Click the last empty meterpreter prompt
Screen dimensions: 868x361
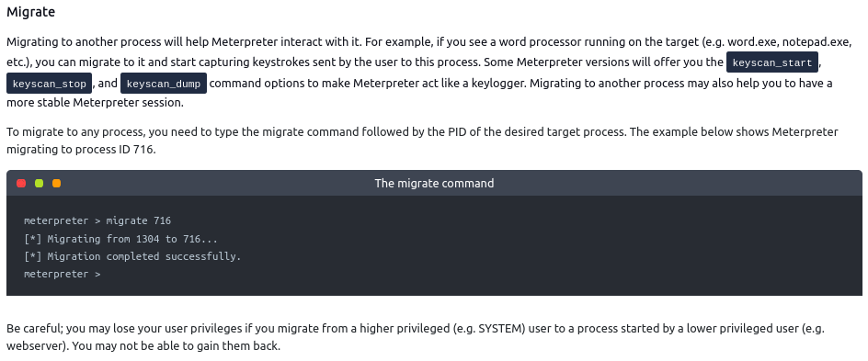62,275
